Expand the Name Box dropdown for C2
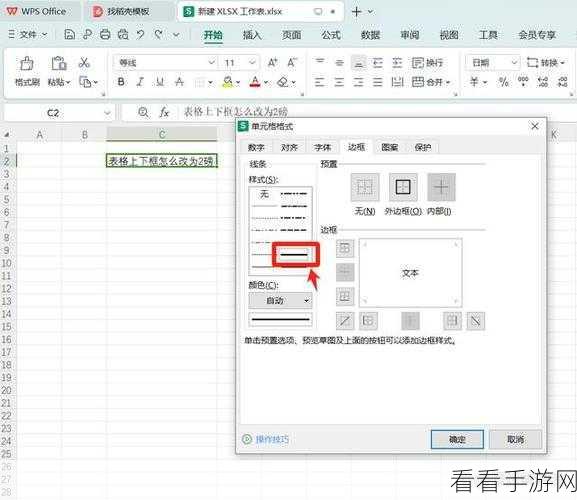 tap(107, 113)
